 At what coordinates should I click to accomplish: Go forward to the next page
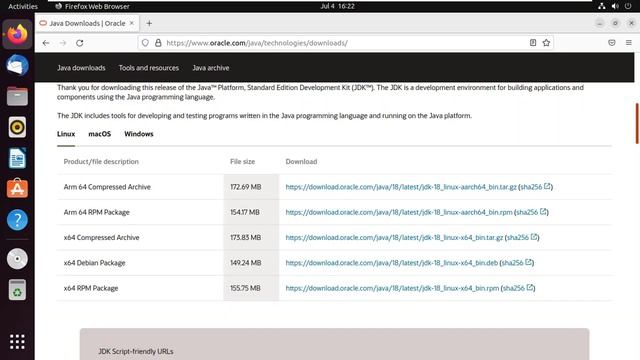pyautogui.click(x=63, y=43)
